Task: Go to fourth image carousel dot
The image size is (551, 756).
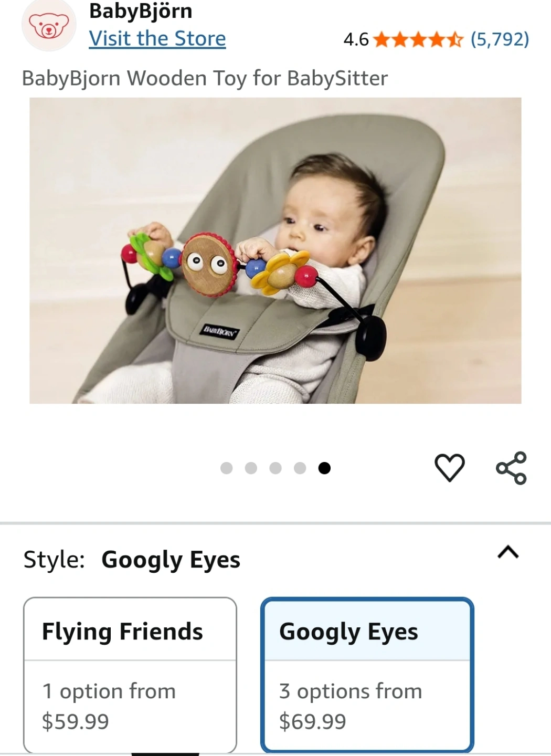Action: [x=300, y=468]
